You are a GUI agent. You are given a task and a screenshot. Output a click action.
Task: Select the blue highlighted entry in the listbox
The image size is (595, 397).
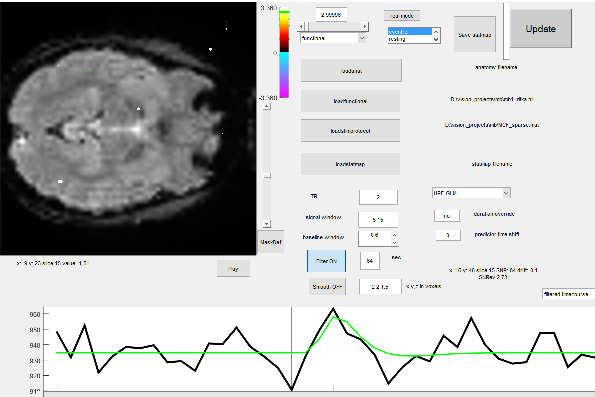(x=410, y=32)
